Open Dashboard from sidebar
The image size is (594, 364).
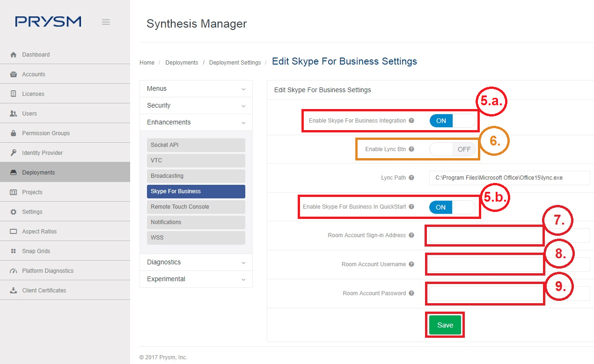(x=65, y=55)
